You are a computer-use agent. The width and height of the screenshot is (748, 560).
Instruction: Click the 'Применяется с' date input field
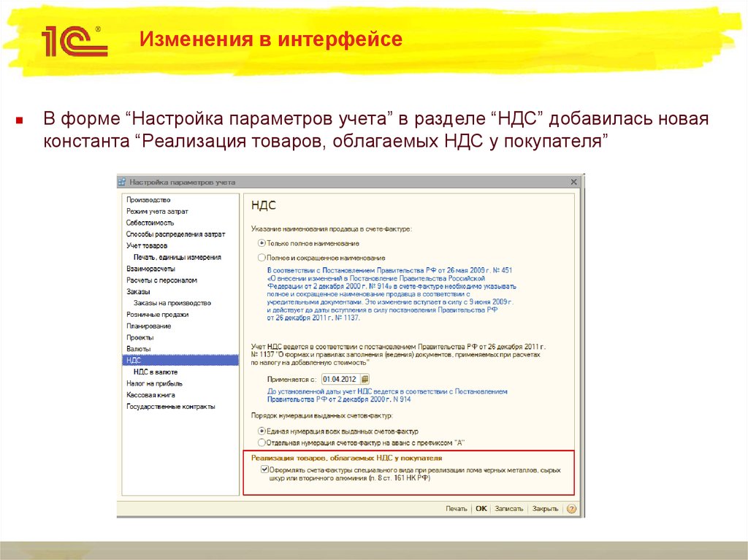tap(340, 379)
